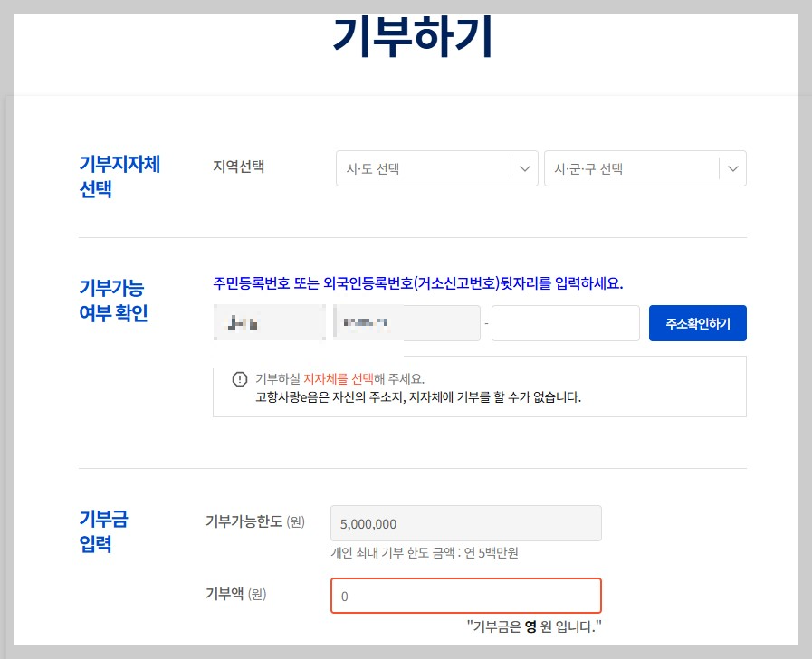Select the registration number rear-digits input field
The image size is (812, 659).
click(x=565, y=323)
